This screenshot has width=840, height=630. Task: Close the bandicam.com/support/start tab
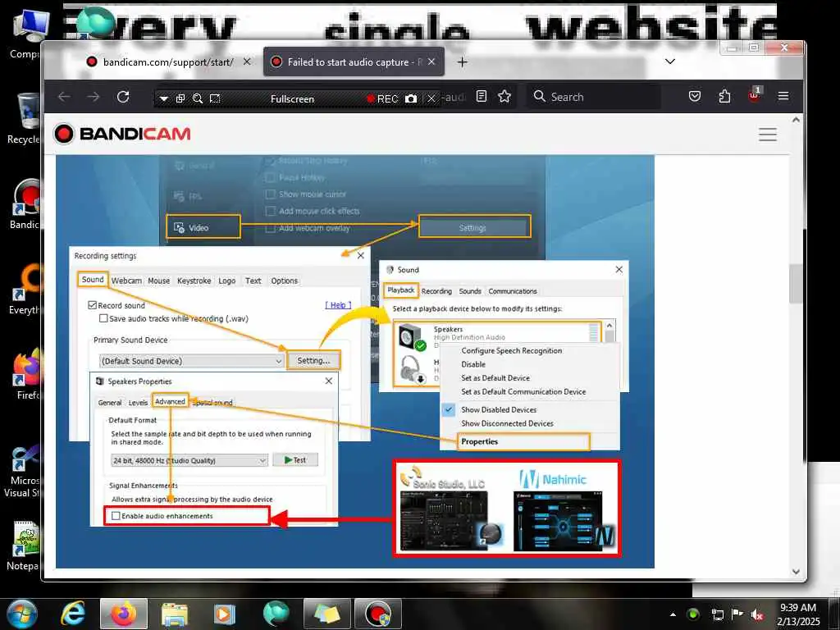246,62
